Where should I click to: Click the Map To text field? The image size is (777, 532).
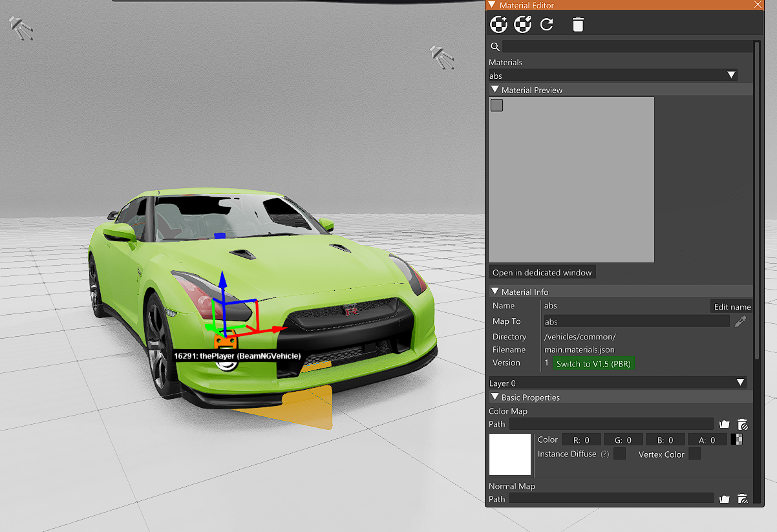click(637, 321)
